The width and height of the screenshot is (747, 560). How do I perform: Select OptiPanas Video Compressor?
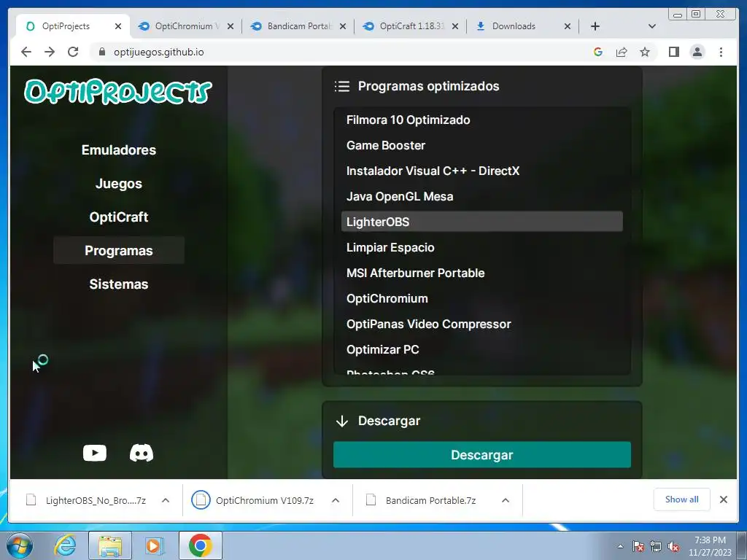(x=482, y=324)
